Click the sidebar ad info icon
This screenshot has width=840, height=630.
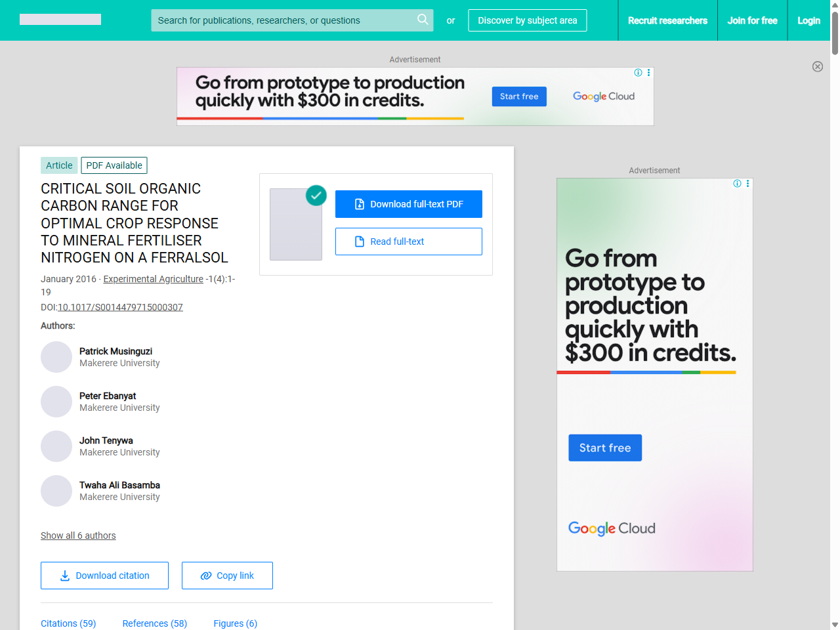point(737,184)
